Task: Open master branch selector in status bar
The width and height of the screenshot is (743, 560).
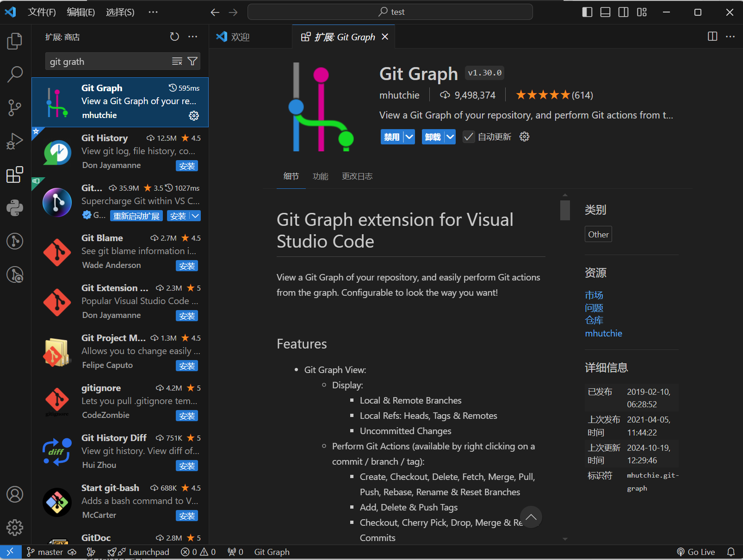Action: click(45, 552)
